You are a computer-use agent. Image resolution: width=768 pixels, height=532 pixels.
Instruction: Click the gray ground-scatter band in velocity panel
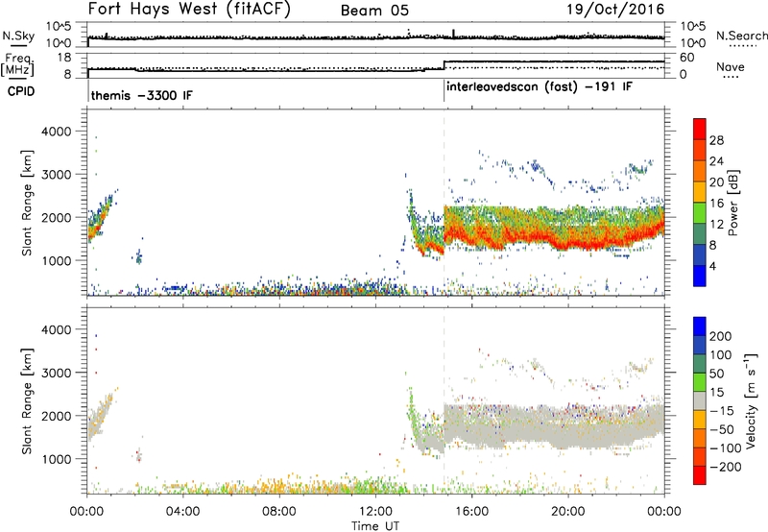click(554, 426)
